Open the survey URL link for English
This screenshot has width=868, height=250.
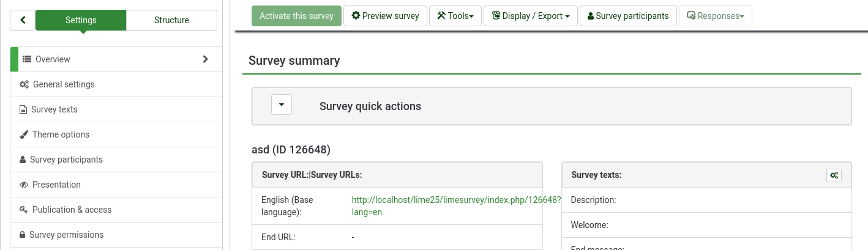tap(455, 200)
